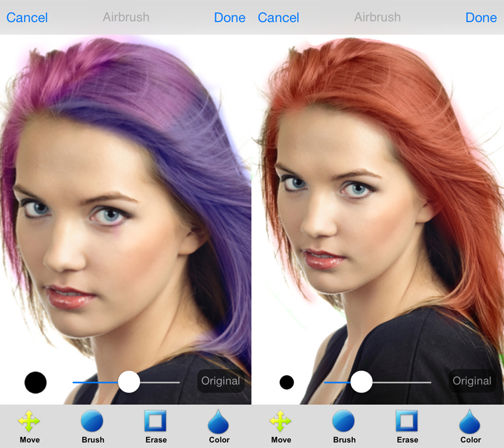Pick the Erase tool in the purple-hair editor

pos(156,425)
